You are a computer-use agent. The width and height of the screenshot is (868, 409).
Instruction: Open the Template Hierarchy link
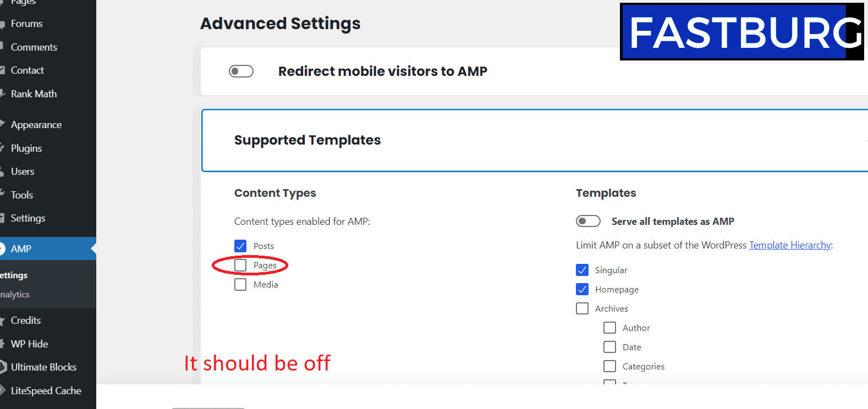[790, 245]
